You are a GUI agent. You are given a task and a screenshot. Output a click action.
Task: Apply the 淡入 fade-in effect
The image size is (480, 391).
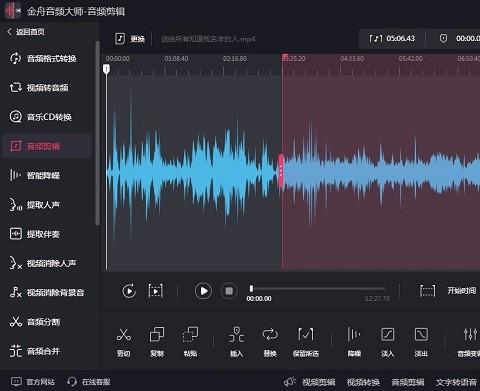pyautogui.click(x=387, y=341)
